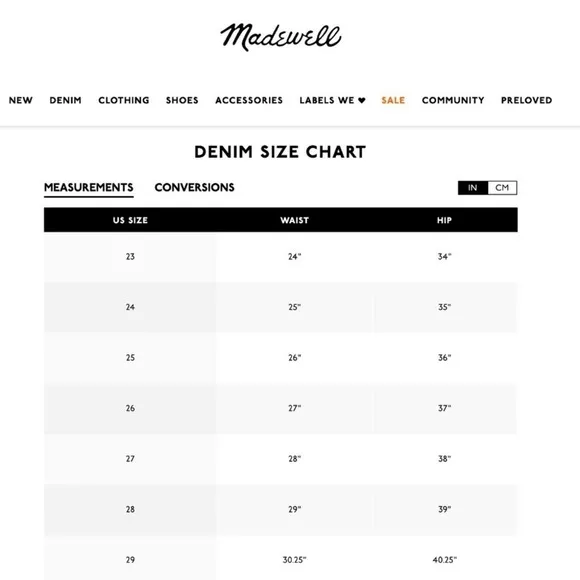
Task: Click the heart icon in Labels We
Action: click(x=362, y=100)
